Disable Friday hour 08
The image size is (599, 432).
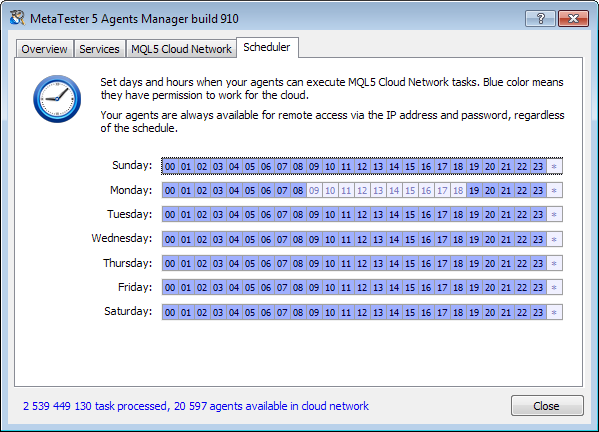pos(298,288)
